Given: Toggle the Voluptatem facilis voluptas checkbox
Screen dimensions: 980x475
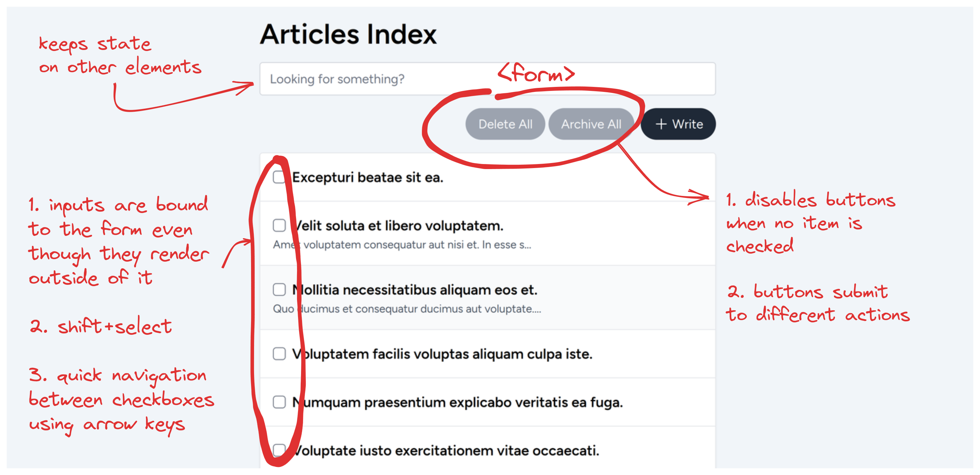Looking at the screenshot, I should point(279,354).
